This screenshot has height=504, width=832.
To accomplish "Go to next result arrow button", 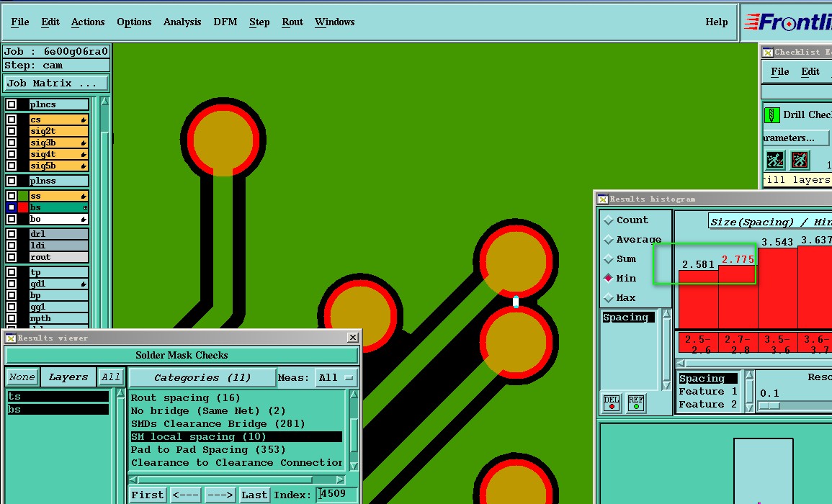I will tap(220, 495).
